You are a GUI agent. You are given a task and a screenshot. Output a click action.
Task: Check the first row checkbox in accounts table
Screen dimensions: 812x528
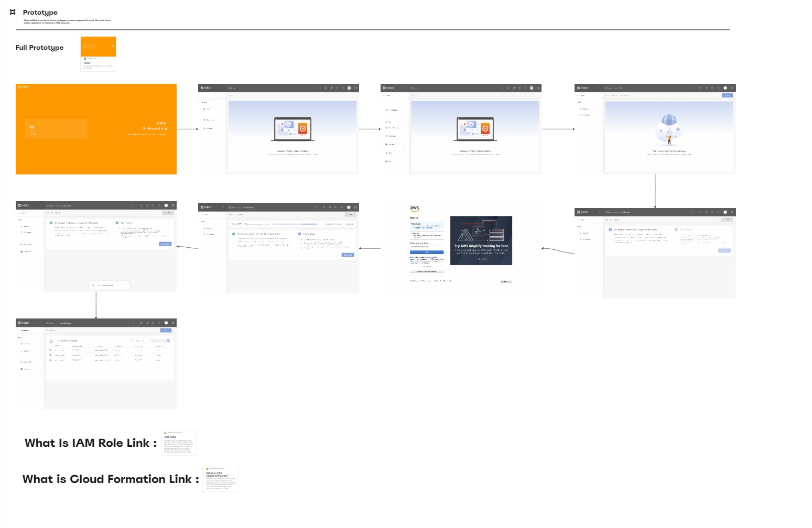pos(51,349)
